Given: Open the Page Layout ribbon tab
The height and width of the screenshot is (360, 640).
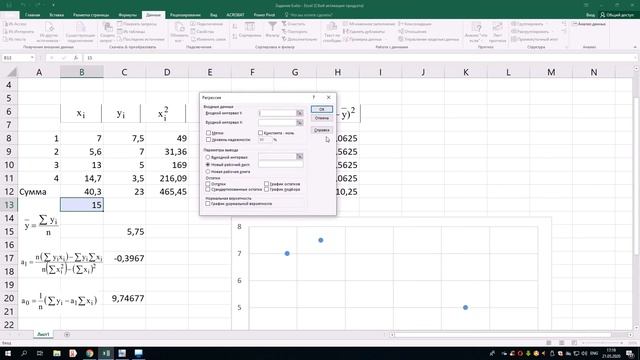Looking at the screenshot, I should [91, 15].
